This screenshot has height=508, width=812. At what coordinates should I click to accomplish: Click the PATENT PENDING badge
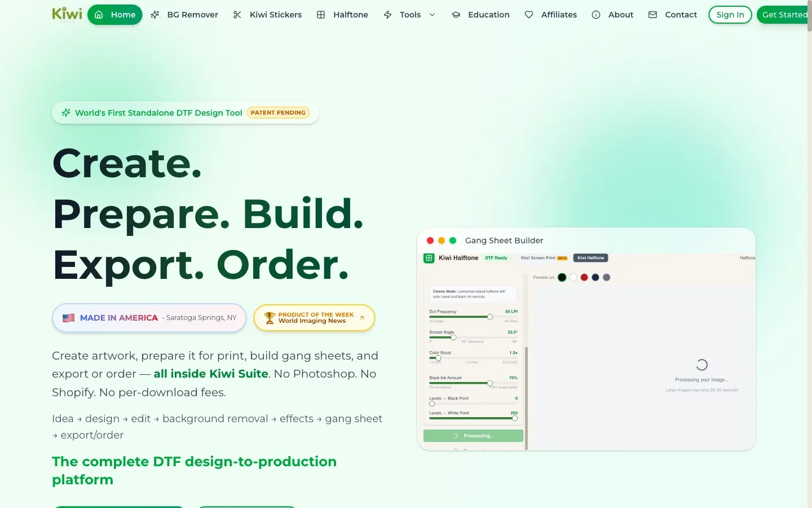tap(278, 112)
